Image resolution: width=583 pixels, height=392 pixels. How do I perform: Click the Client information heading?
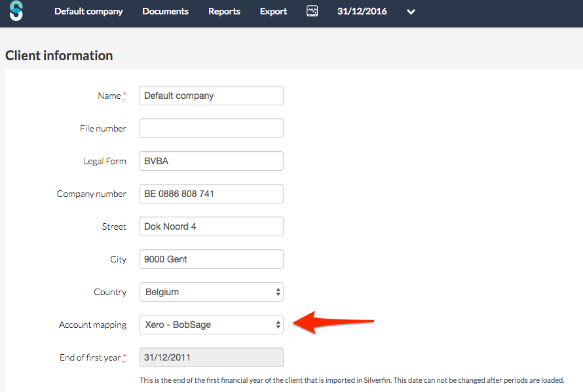[x=59, y=56]
